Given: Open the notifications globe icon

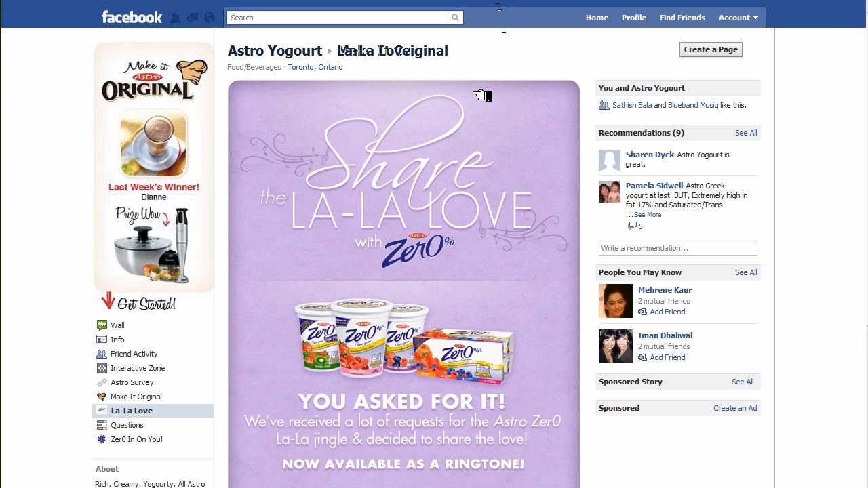Looking at the screenshot, I should pyautogui.click(x=210, y=18).
